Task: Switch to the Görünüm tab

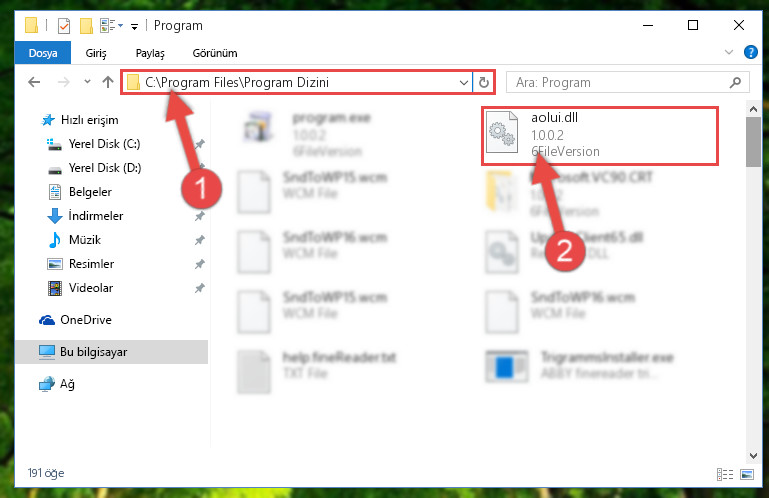Action: [215, 53]
